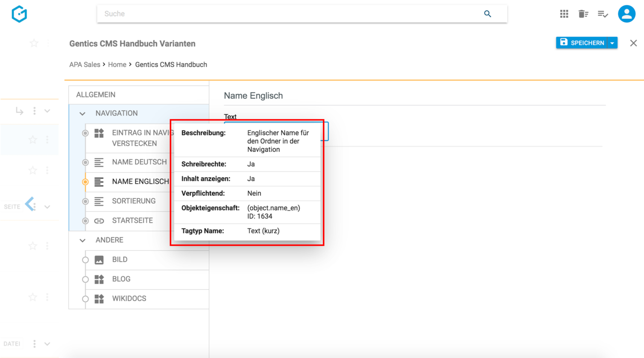Toggle radio for Eintrag in Navigation verstecken
Screen dimensions: 644x358
pyautogui.click(x=86, y=133)
